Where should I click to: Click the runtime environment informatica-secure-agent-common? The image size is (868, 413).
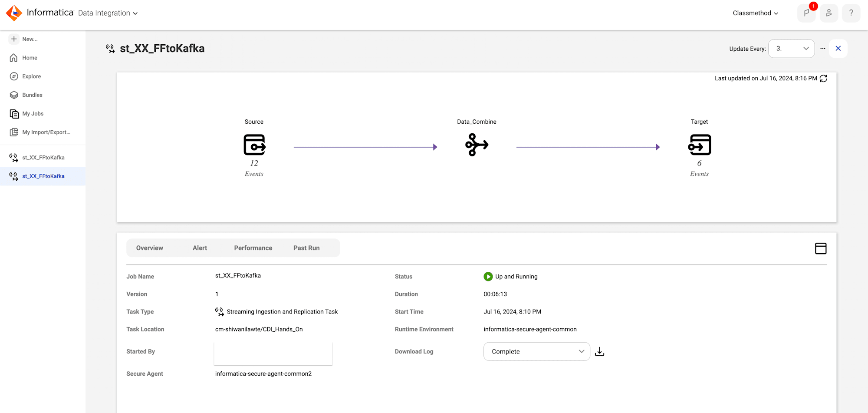pyautogui.click(x=530, y=329)
